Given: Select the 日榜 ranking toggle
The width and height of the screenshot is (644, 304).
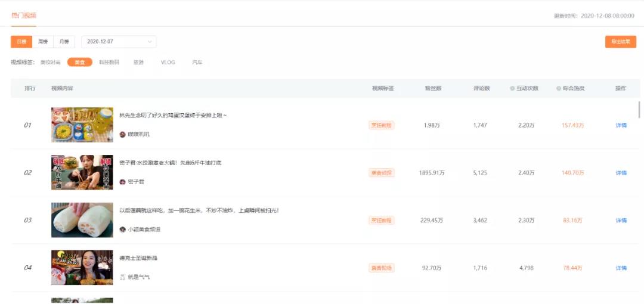Looking at the screenshot, I should tap(21, 42).
